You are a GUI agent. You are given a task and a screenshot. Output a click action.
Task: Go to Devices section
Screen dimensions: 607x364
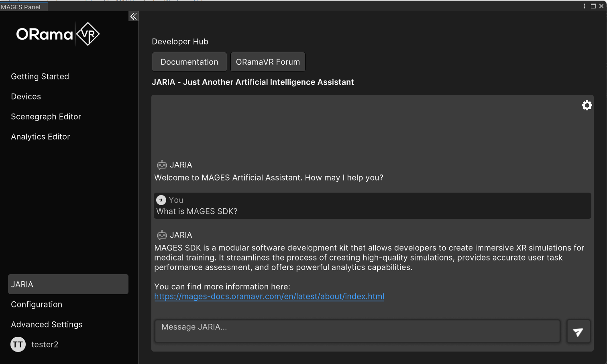coord(26,96)
